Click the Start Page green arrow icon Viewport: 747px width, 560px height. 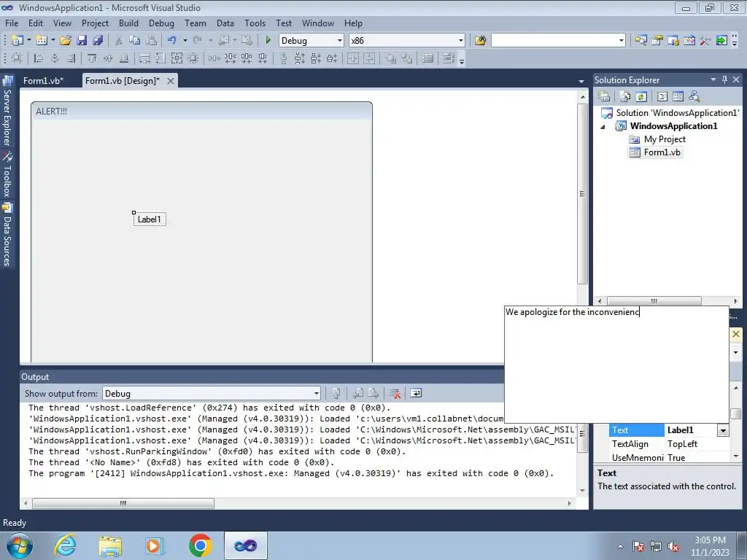point(721,41)
